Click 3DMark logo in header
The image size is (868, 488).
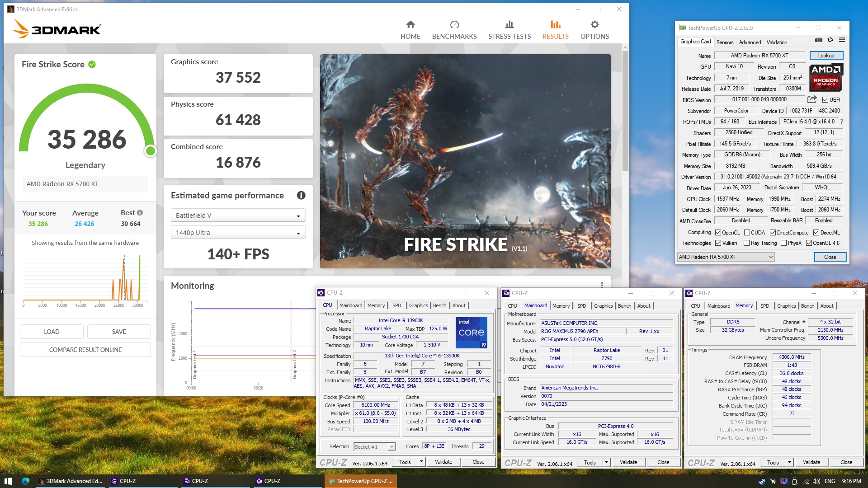pos(57,29)
